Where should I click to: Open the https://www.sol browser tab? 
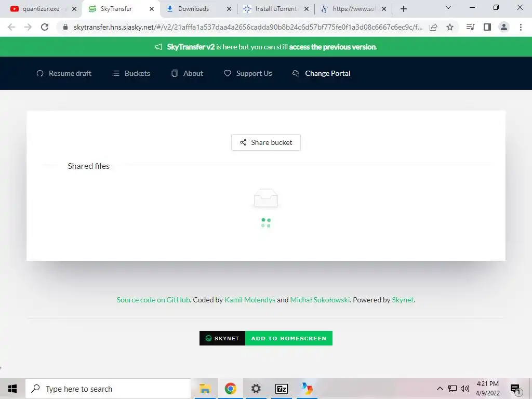[x=353, y=9]
